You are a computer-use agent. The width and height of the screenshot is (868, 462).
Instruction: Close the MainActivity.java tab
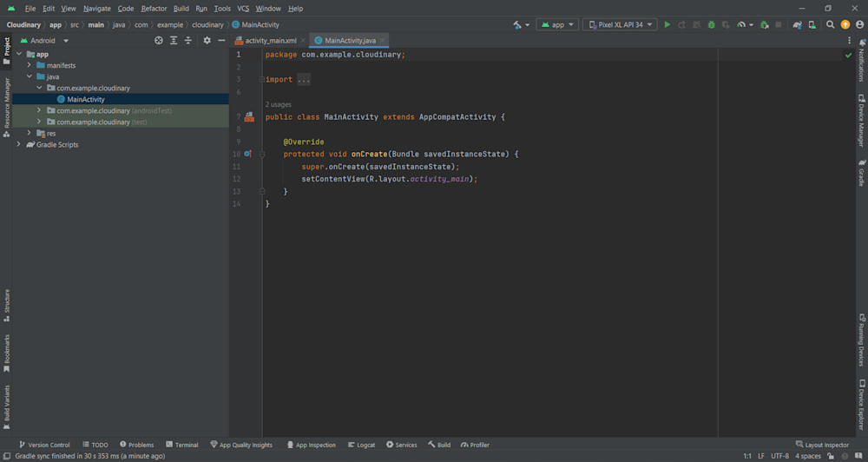pos(382,41)
